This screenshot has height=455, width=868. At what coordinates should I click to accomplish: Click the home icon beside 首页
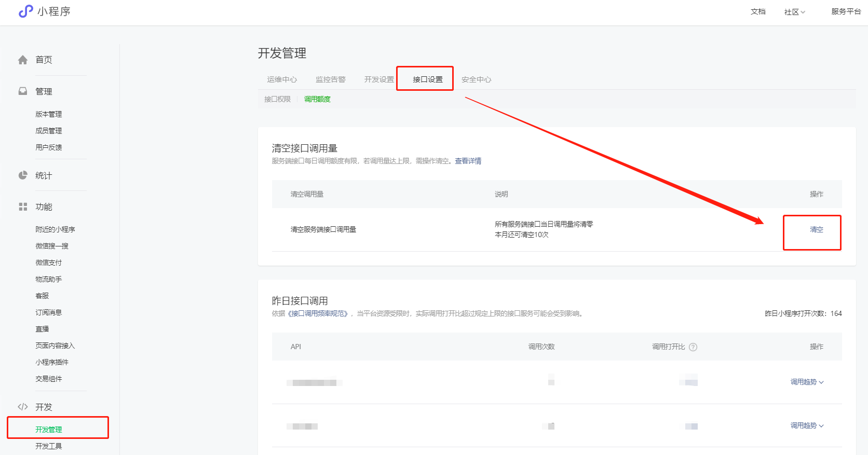(23, 60)
